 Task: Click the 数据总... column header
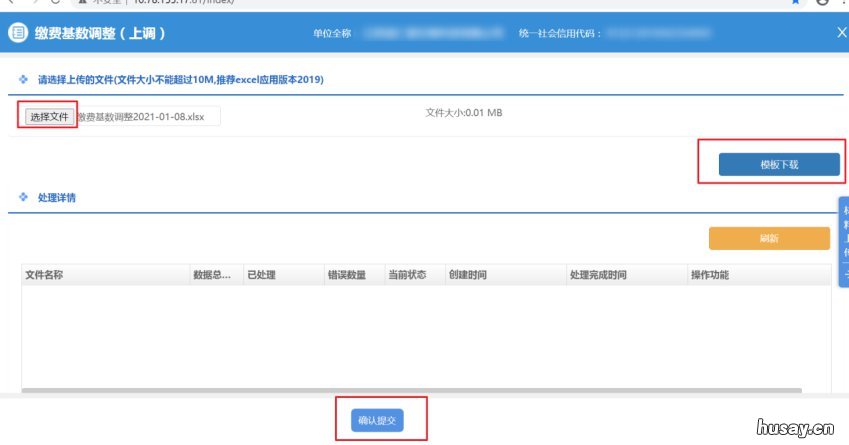tap(217, 275)
